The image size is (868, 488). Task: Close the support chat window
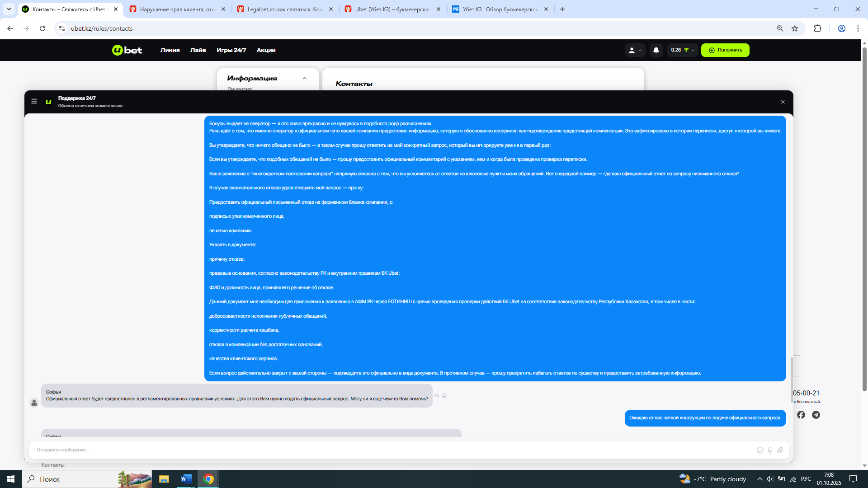(x=783, y=102)
